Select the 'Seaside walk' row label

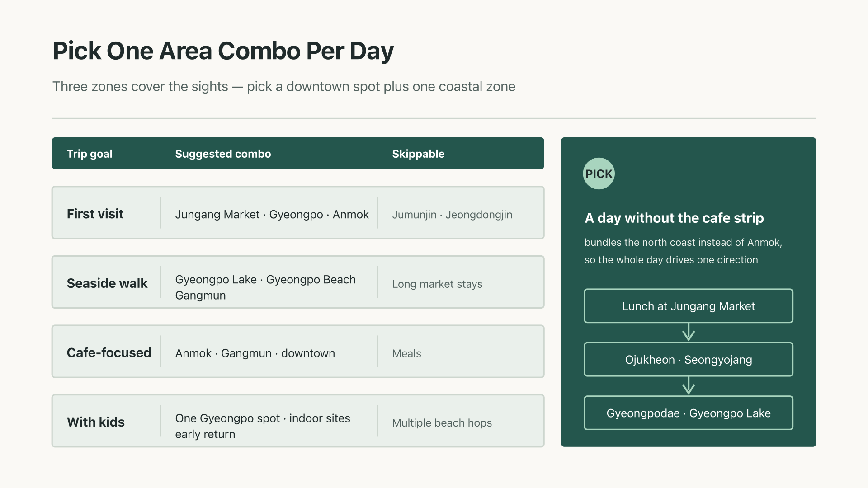click(107, 283)
